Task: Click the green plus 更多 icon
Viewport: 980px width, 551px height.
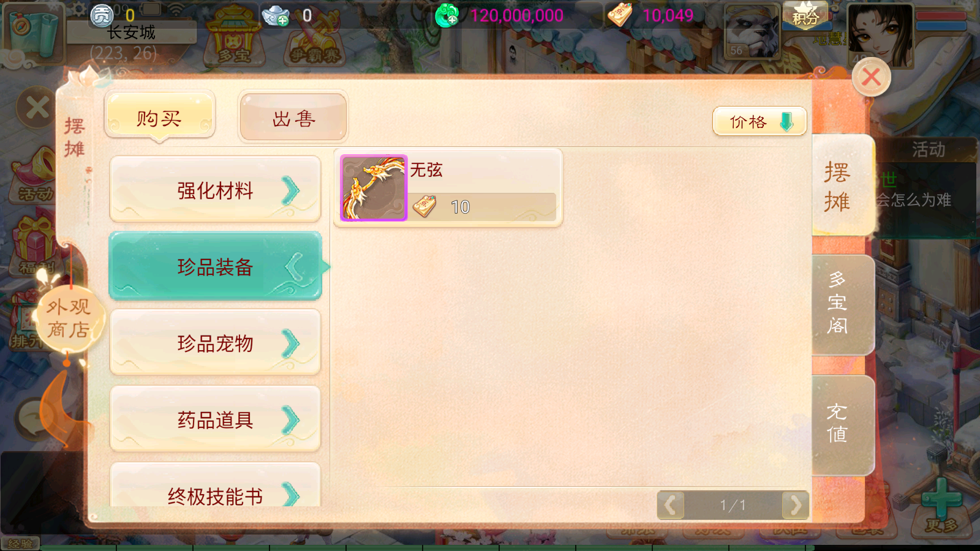Action: (941, 505)
